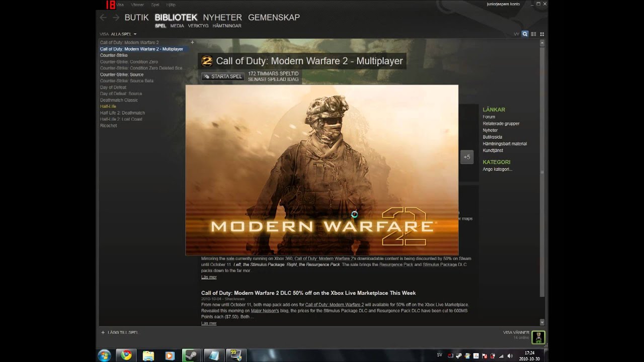The image size is (644, 362).
Task: Switch library to grid view icon
Action: (x=542, y=34)
